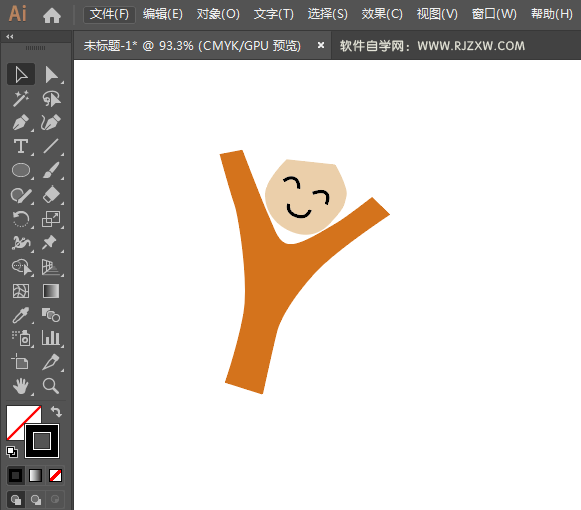Image resolution: width=581 pixels, height=510 pixels.
Task: Choose the Rotate tool
Action: [21, 219]
